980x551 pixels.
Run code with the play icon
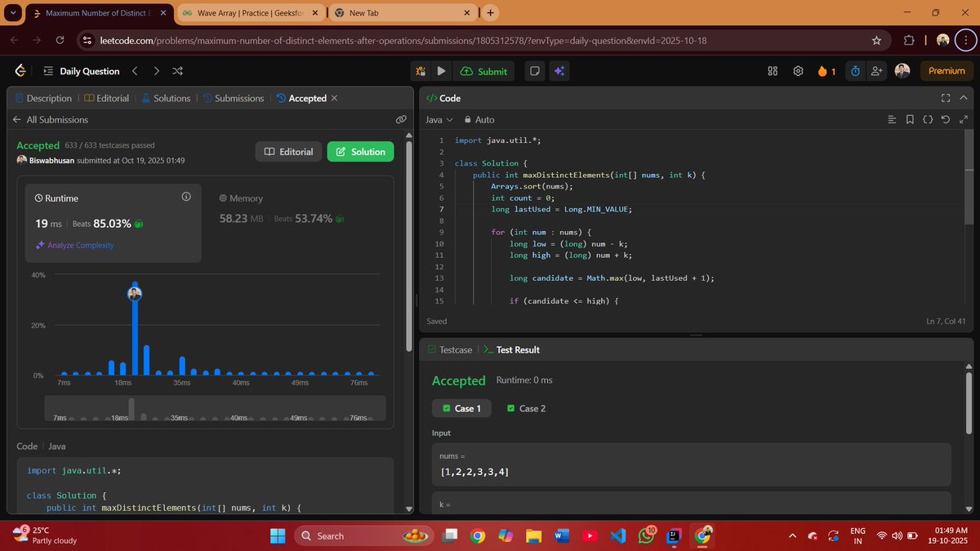click(442, 71)
